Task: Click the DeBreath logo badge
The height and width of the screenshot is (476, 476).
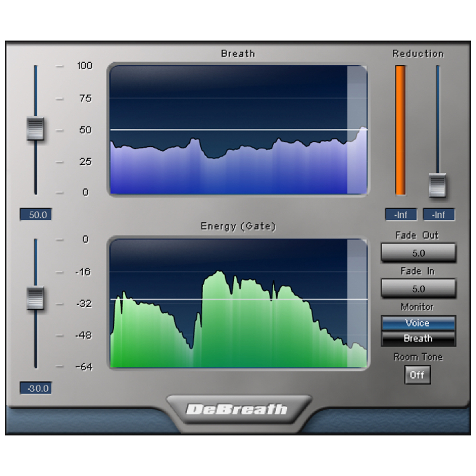Action: [237, 409]
